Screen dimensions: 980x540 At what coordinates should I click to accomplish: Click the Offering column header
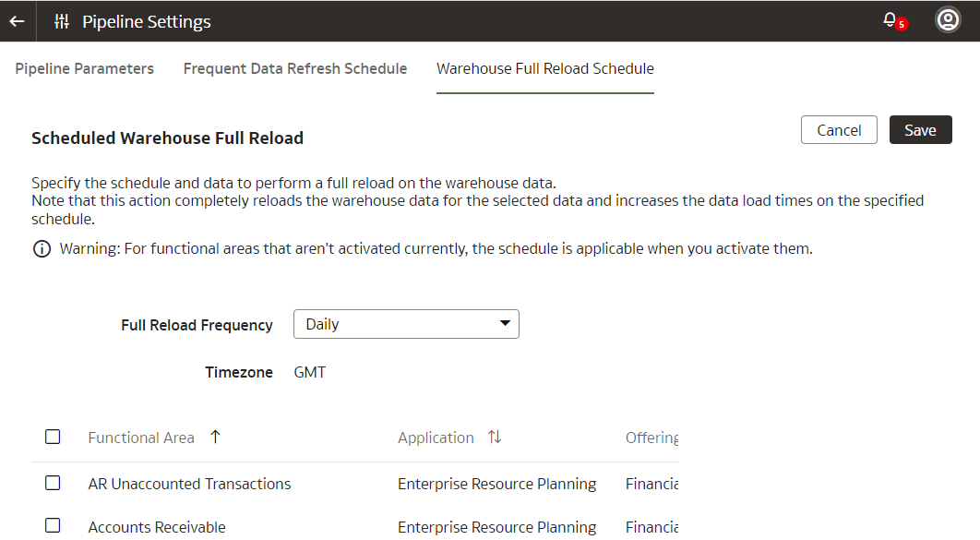click(651, 438)
